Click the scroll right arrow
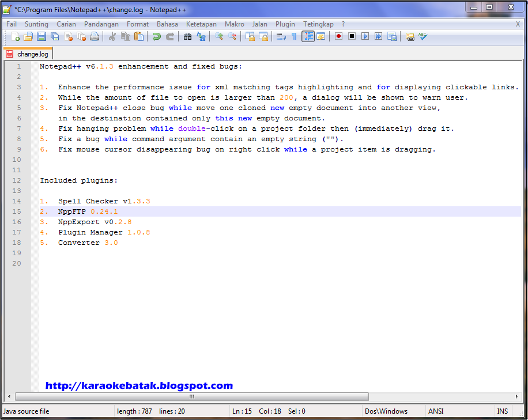This screenshot has width=528, height=420. 517,396
